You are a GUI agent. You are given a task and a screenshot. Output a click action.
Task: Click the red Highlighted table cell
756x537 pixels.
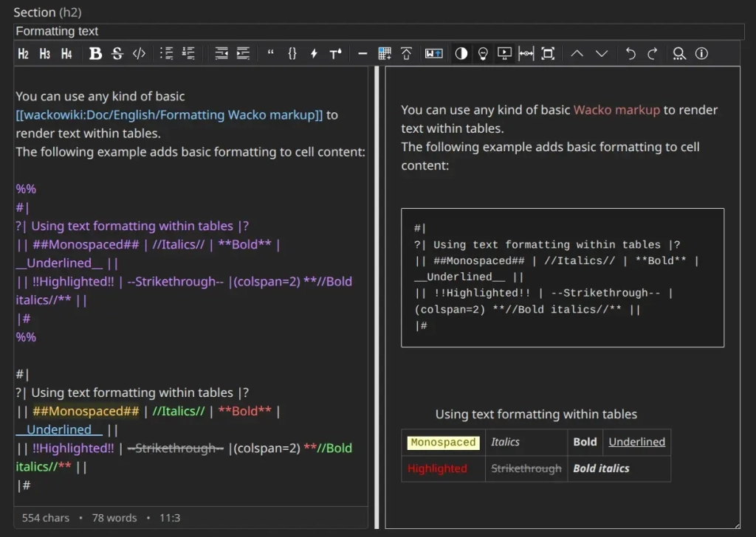(x=443, y=468)
